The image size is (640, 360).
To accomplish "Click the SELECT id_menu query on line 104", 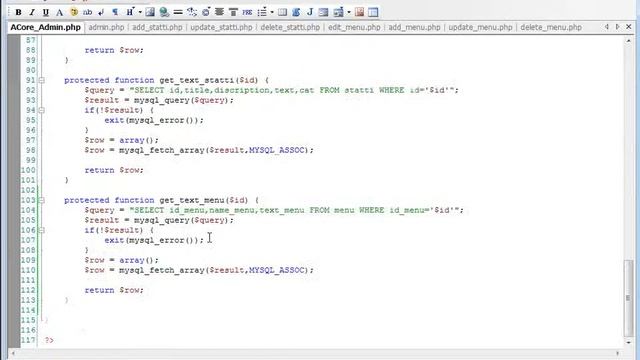I will tap(296, 210).
